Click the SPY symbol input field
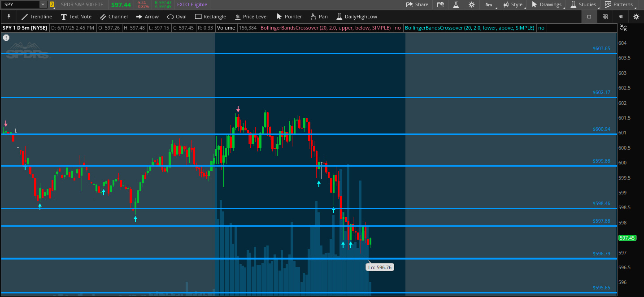Viewport: 644px width, 297px height. pyautogui.click(x=20, y=4)
